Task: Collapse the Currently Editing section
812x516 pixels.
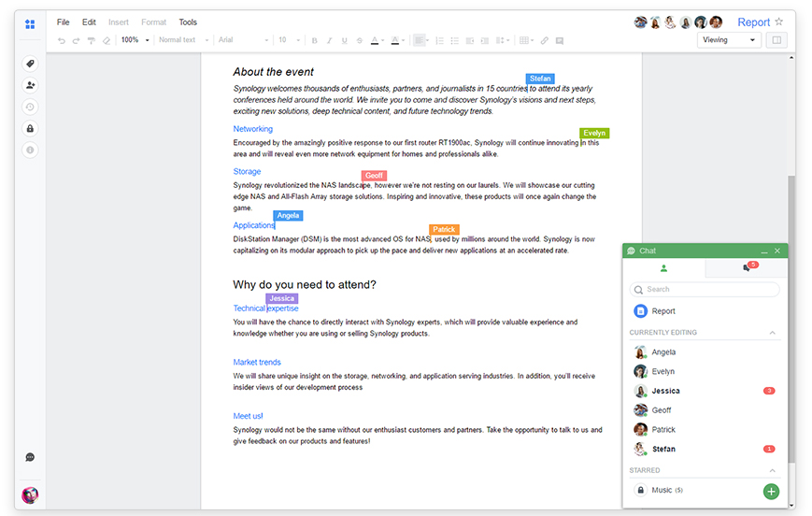Action: [x=772, y=333]
